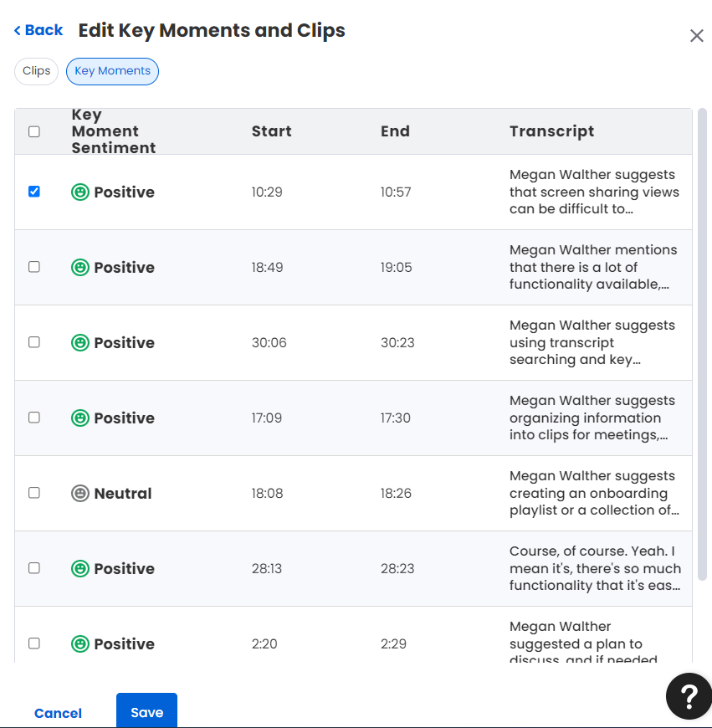This screenshot has height=728, width=712.
Task: Close the Edit Key Moments dialog
Action: [x=696, y=36]
